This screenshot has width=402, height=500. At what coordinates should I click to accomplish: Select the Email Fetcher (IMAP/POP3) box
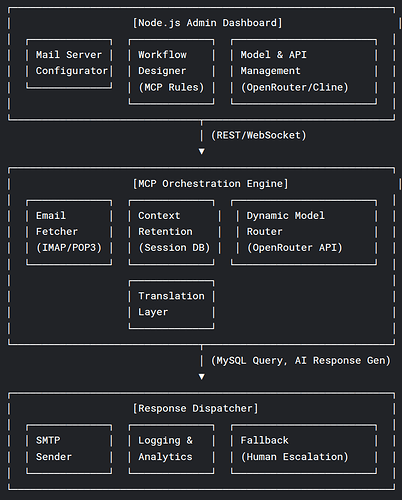point(69,232)
